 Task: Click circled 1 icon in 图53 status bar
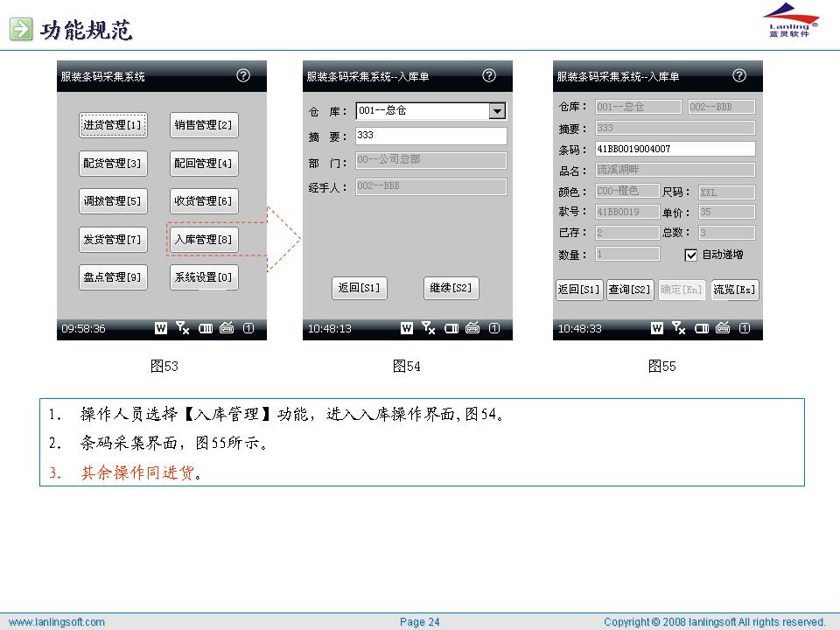[248, 328]
